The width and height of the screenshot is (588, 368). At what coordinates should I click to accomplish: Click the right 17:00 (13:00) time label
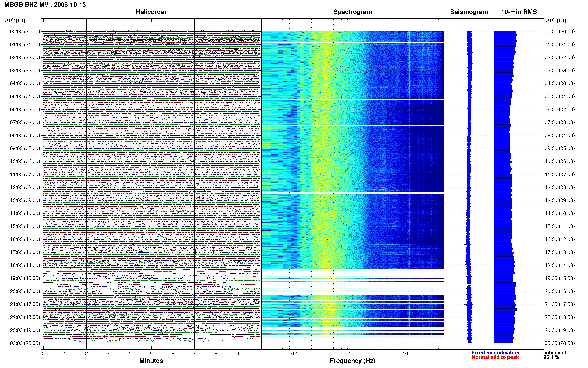click(x=560, y=252)
